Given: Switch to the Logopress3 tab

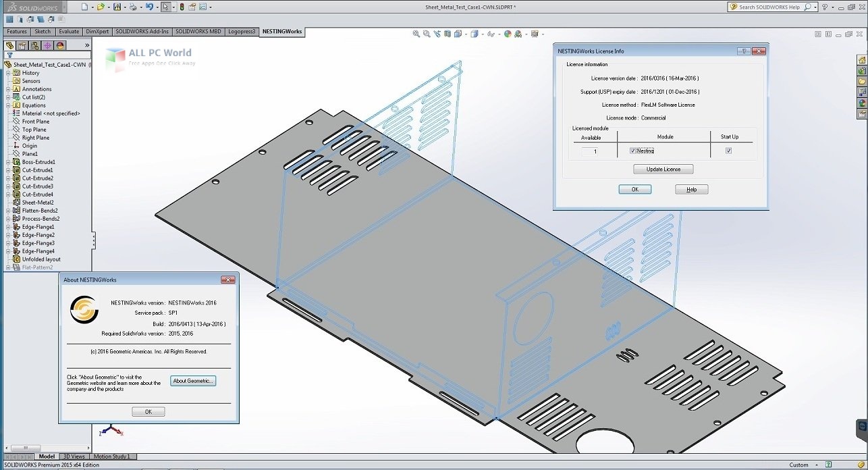Looking at the screenshot, I should (242, 31).
